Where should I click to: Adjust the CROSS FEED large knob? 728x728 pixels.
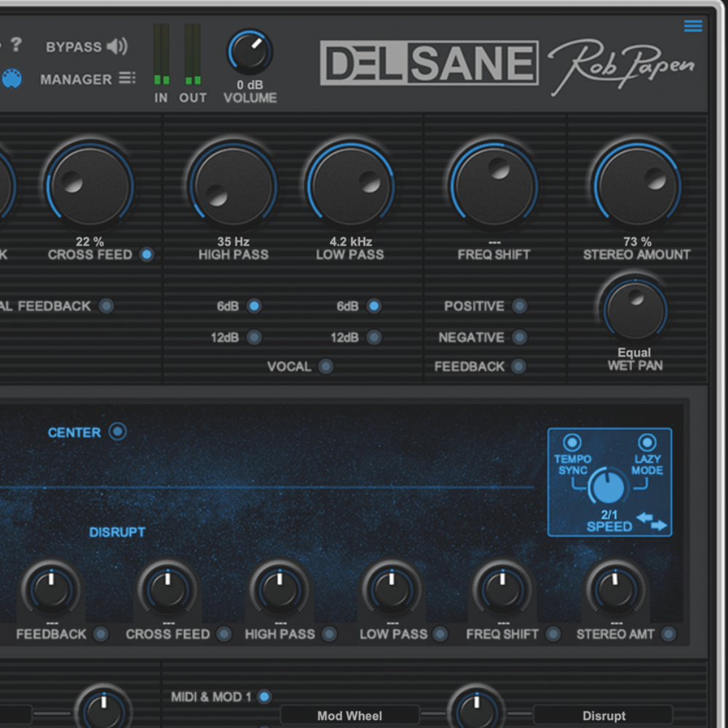[90, 186]
